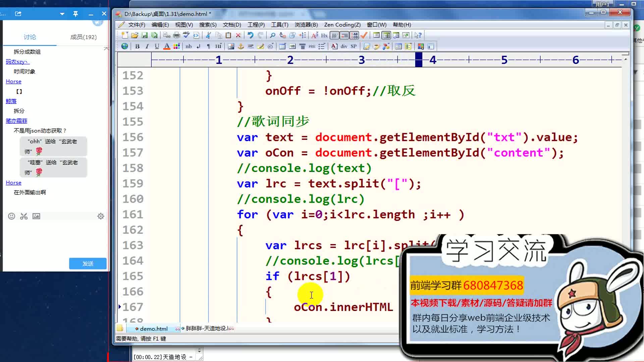Open the Hx hex viewer
The width and height of the screenshot is (644, 362).
click(x=324, y=35)
